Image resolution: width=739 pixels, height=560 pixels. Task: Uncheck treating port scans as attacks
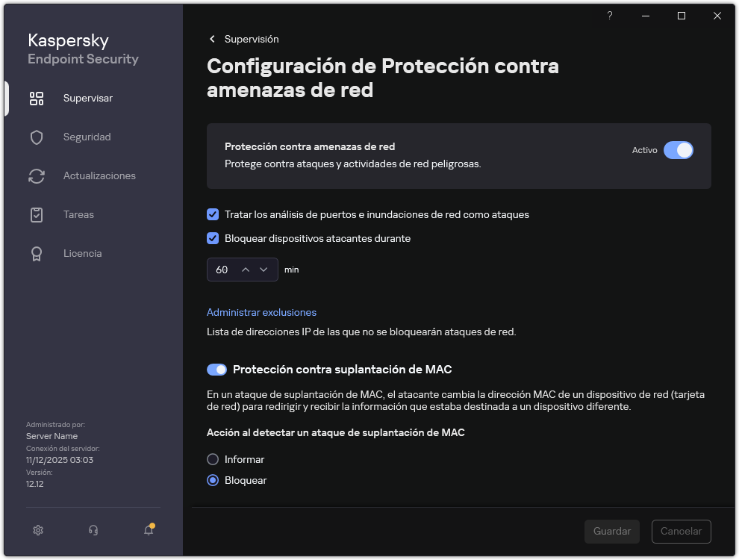[x=213, y=214]
